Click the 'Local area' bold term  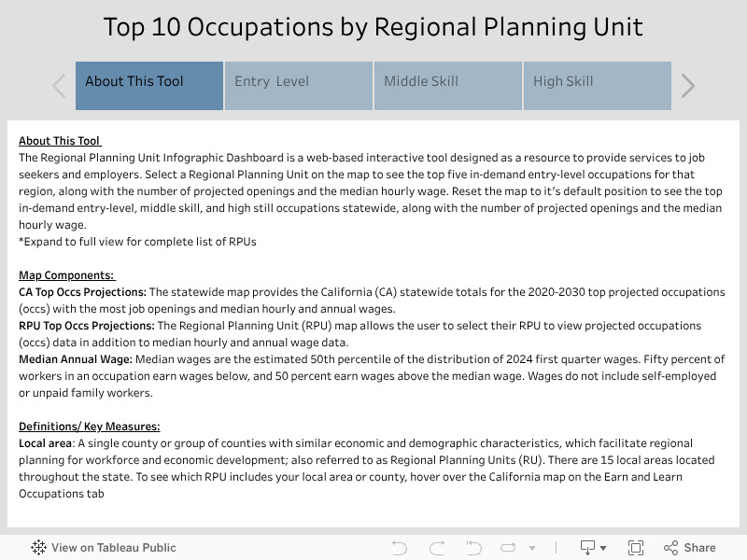[45, 443]
